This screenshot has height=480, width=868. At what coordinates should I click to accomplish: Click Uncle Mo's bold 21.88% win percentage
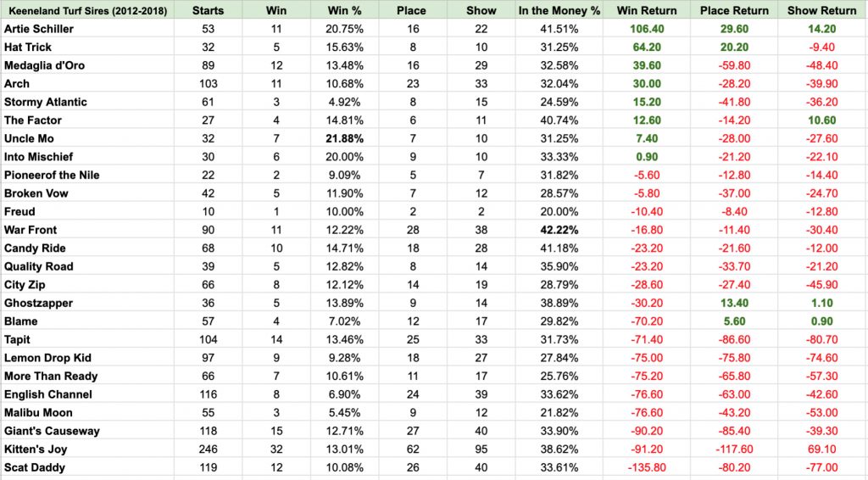click(x=344, y=138)
